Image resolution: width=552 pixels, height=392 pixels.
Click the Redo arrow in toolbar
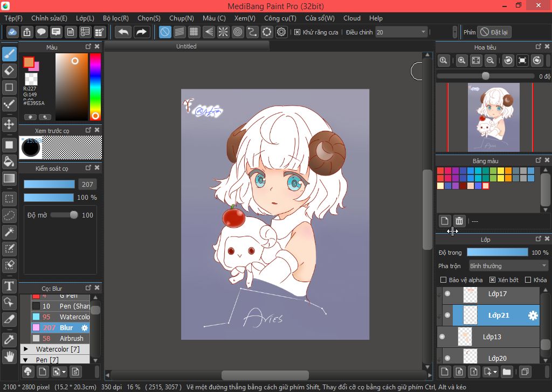[141, 32]
